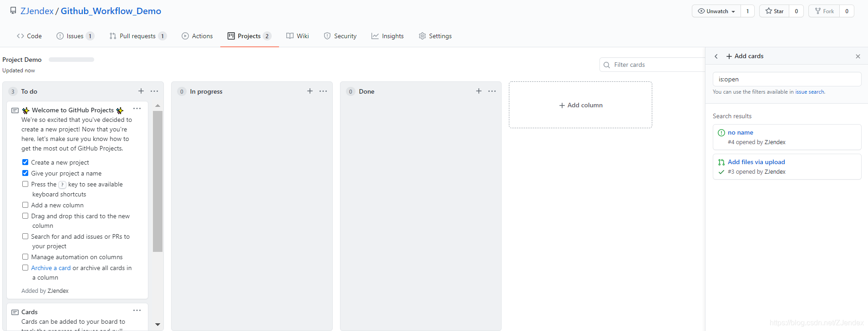Uncheck Create a new project checkbox
Image resolution: width=868 pixels, height=331 pixels.
(25, 162)
